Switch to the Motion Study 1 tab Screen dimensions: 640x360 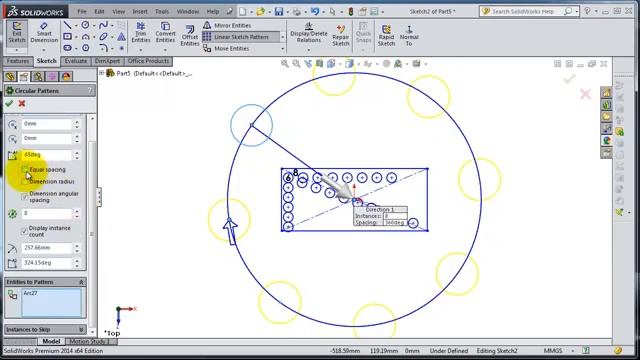89,341
